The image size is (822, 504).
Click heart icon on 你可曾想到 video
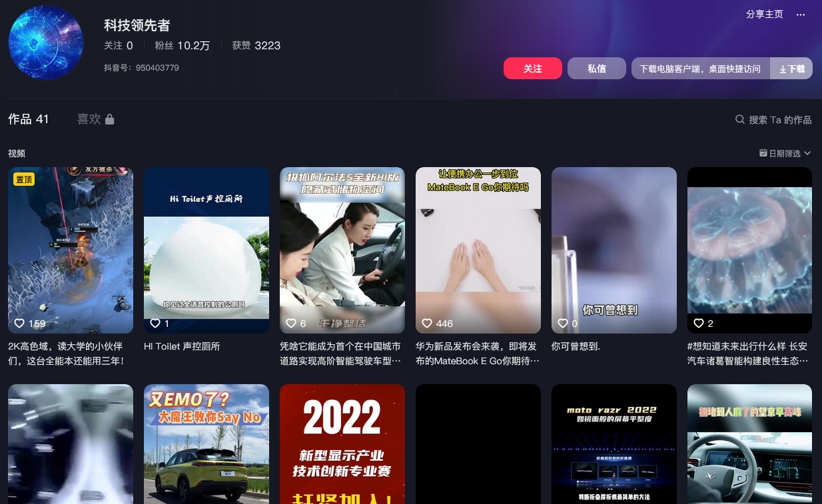coord(563,324)
